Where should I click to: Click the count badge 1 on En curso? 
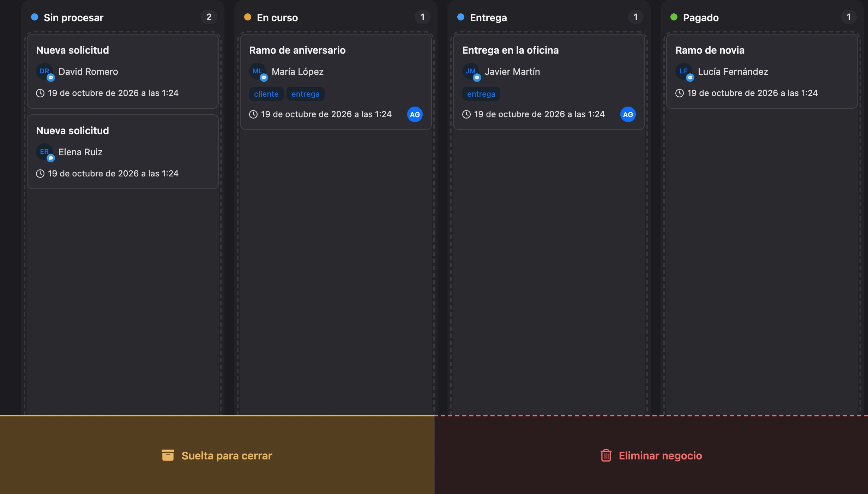pyautogui.click(x=422, y=17)
